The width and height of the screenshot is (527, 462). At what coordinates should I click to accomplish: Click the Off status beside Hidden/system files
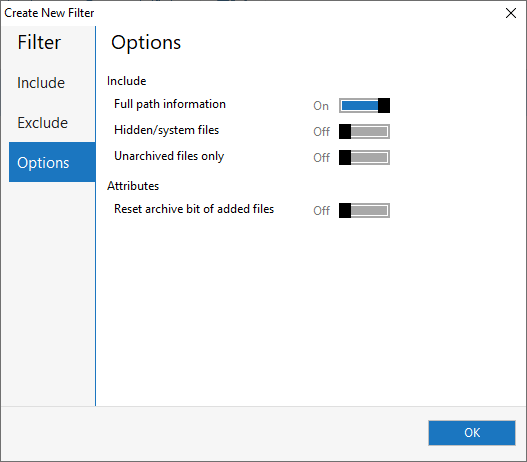coord(321,132)
